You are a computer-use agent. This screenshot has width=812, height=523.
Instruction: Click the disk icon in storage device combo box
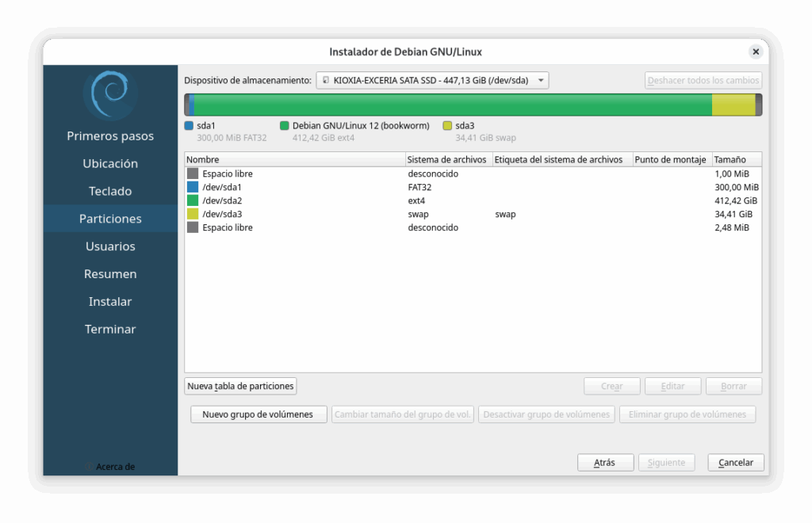click(x=326, y=80)
